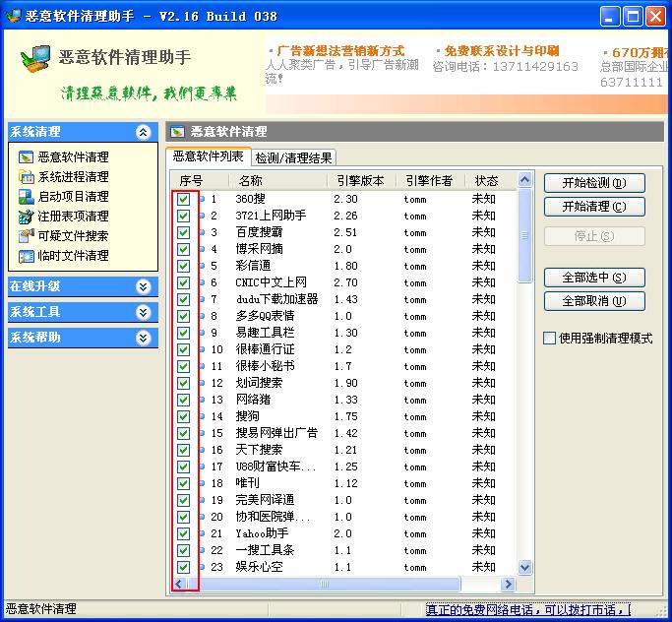672x622 pixels.
Task: Click the horizontal scrollbar thumb of the list
Action: click(x=325, y=584)
